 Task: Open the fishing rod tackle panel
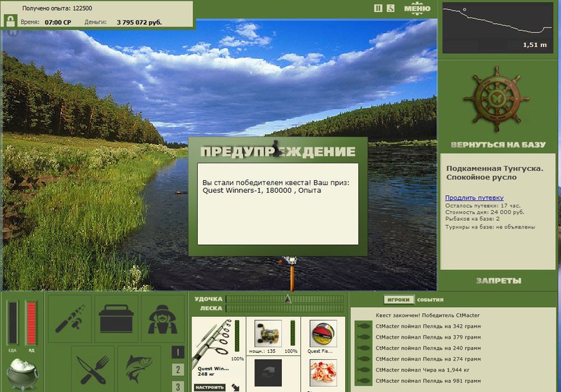point(69,318)
